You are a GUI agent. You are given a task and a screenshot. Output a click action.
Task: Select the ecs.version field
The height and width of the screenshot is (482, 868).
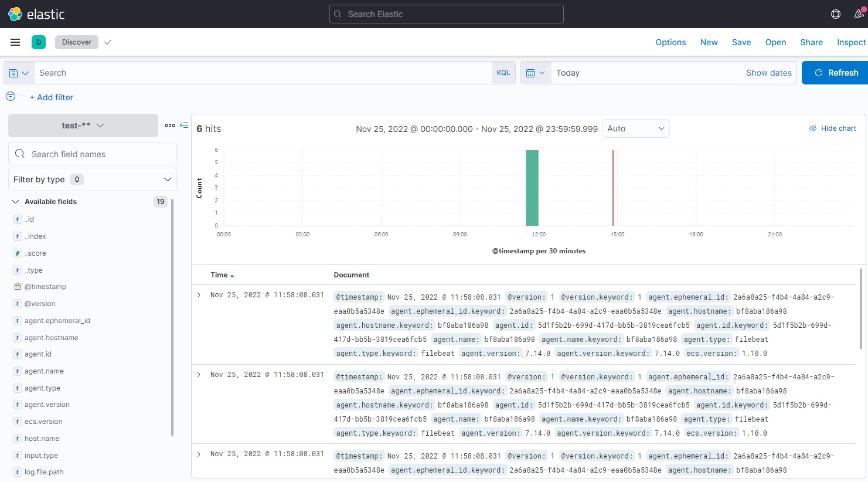43,422
